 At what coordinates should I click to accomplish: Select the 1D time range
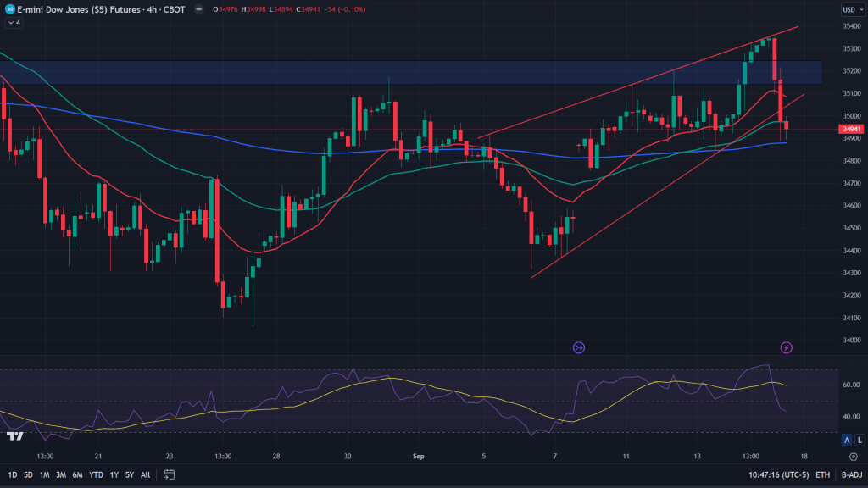coord(13,474)
